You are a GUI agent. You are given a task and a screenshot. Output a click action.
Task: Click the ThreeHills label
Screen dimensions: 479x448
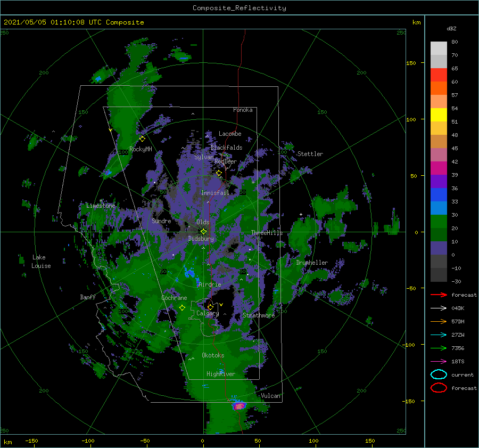tap(267, 233)
